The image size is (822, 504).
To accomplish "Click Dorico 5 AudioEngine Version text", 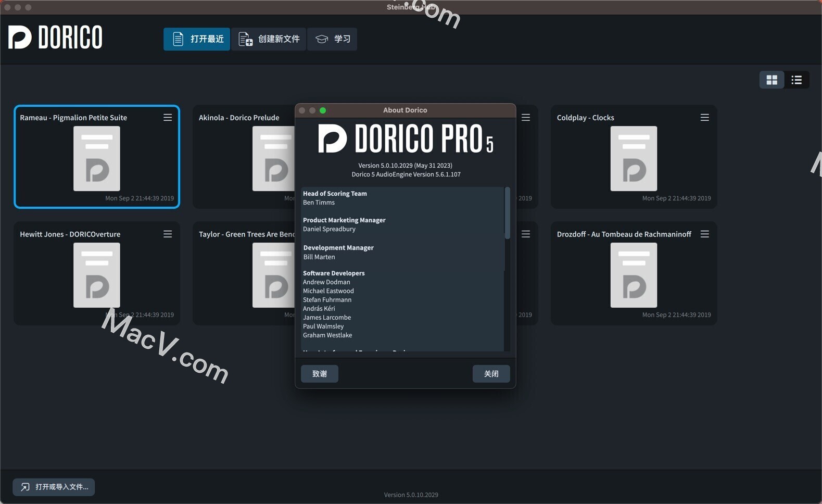I will pos(406,174).
